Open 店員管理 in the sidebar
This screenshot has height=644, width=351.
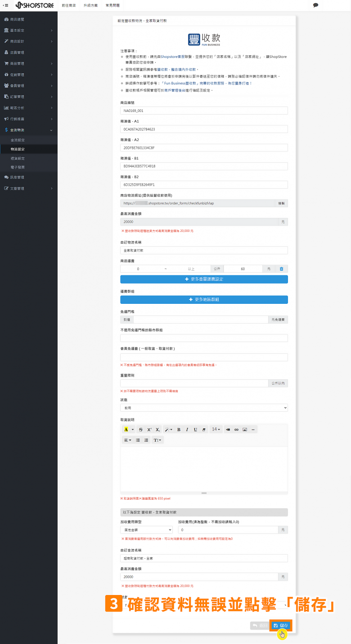pyautogui.click(x=29, y=53)
